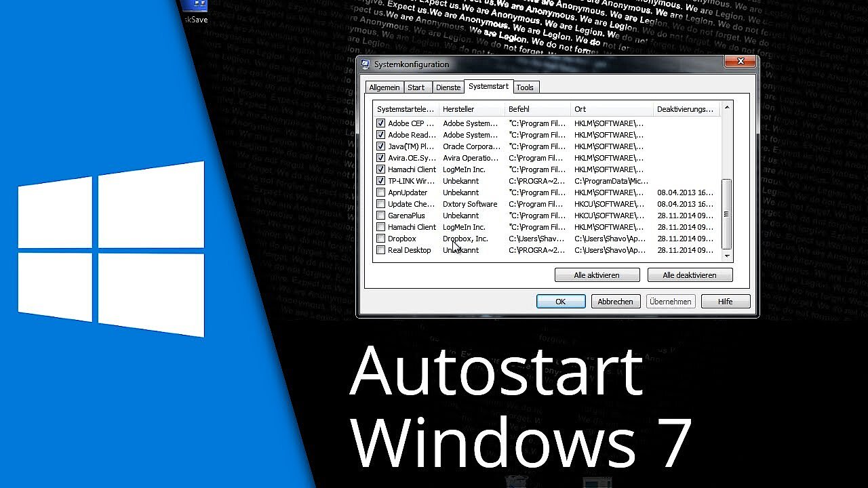Switch to the Allgemein tab

click(x=384, y=87)
